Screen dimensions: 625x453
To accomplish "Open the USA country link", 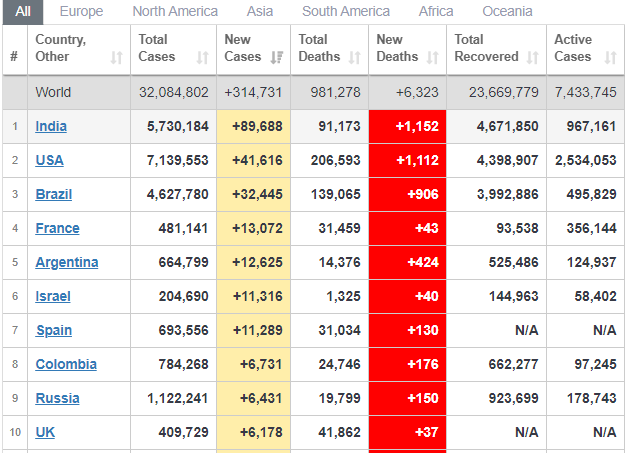I will point(49,160).
